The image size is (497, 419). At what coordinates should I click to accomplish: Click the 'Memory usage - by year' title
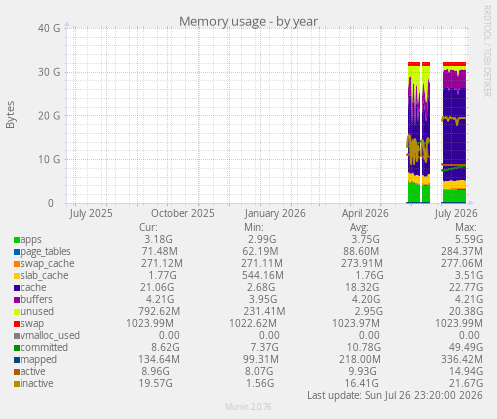[x=248, y=22]
